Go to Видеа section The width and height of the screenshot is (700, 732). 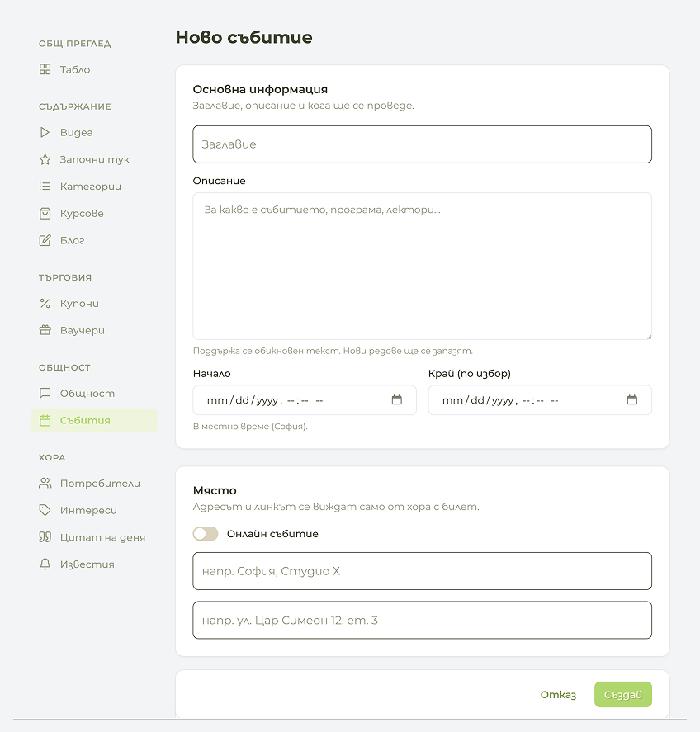94,133
